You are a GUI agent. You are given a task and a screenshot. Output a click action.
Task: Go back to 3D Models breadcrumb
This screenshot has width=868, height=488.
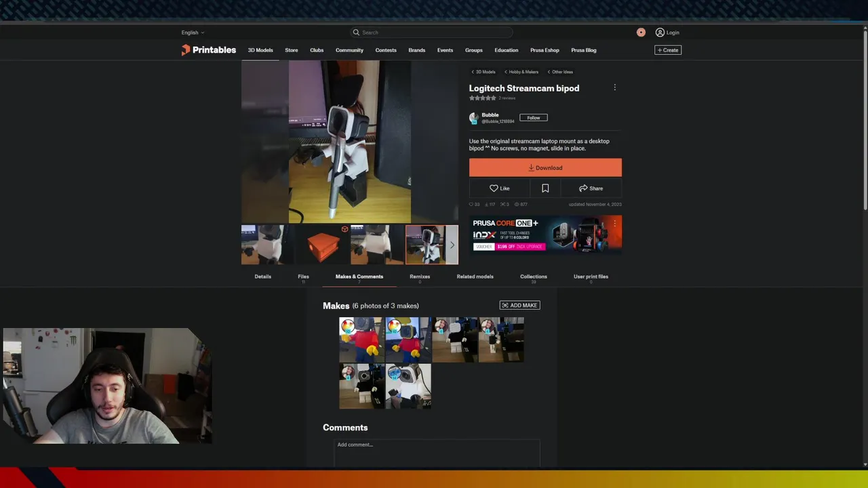(484, 72)
